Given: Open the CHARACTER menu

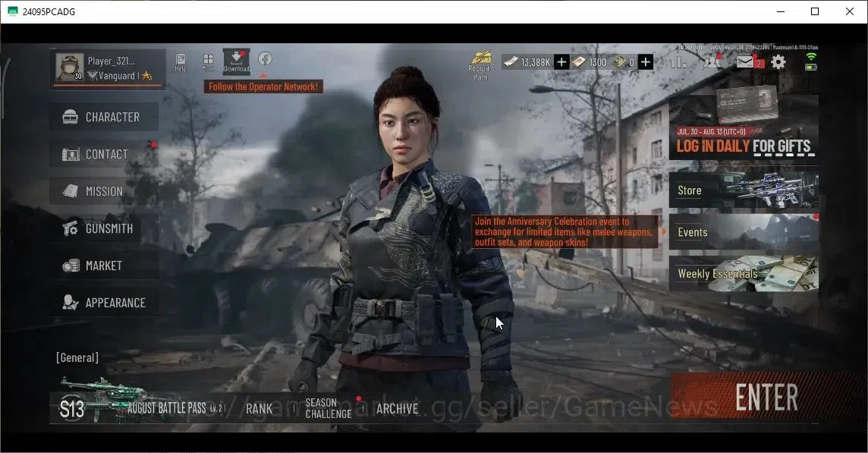Looking at the screenshot, I should 104,117.
